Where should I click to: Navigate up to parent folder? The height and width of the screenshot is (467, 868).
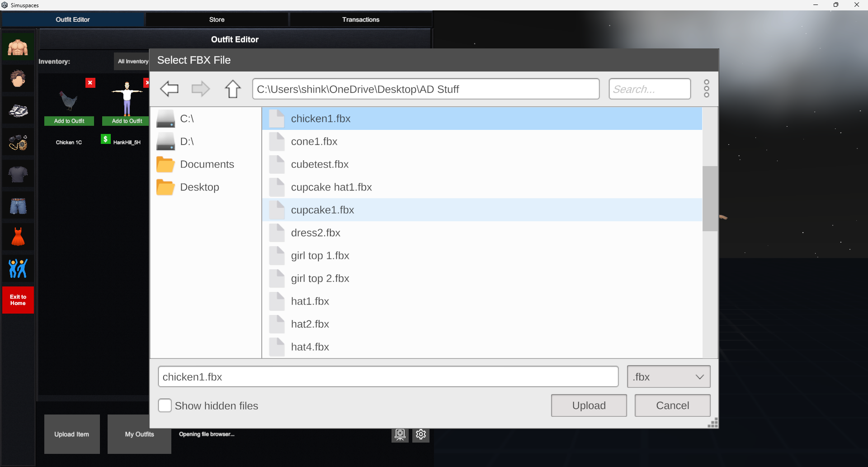point(233,89)
